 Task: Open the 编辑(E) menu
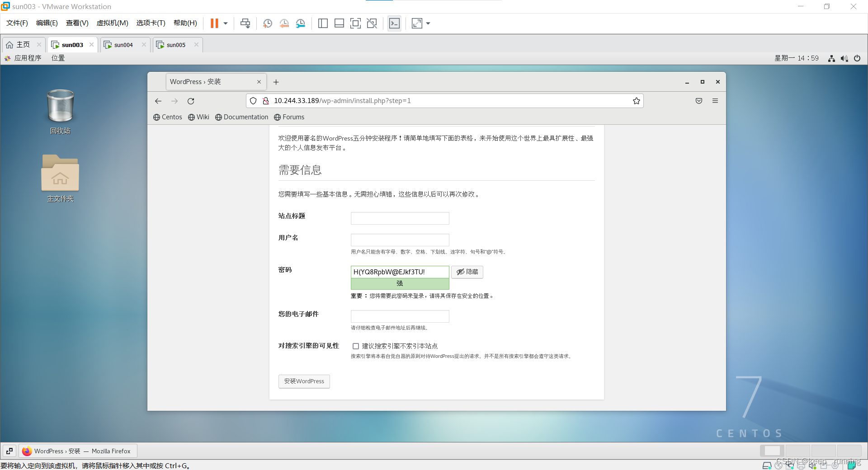pos(47,23)
